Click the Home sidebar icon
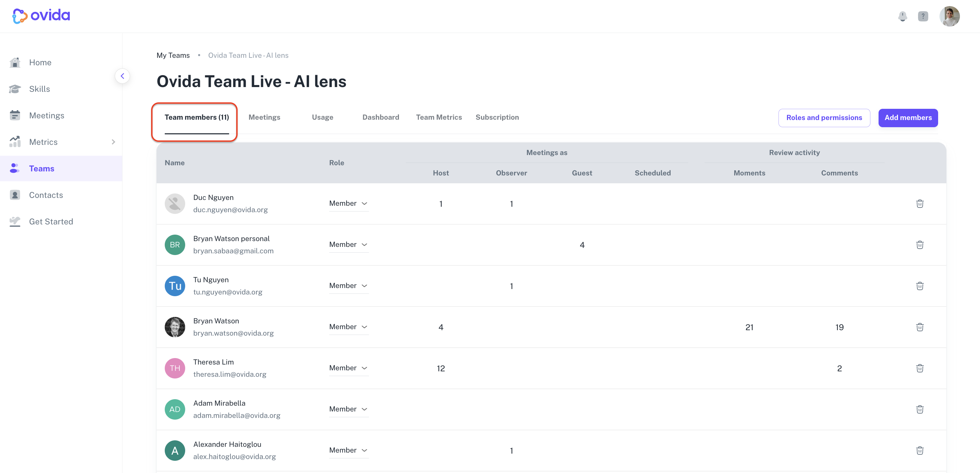 (x=15, y=62)
